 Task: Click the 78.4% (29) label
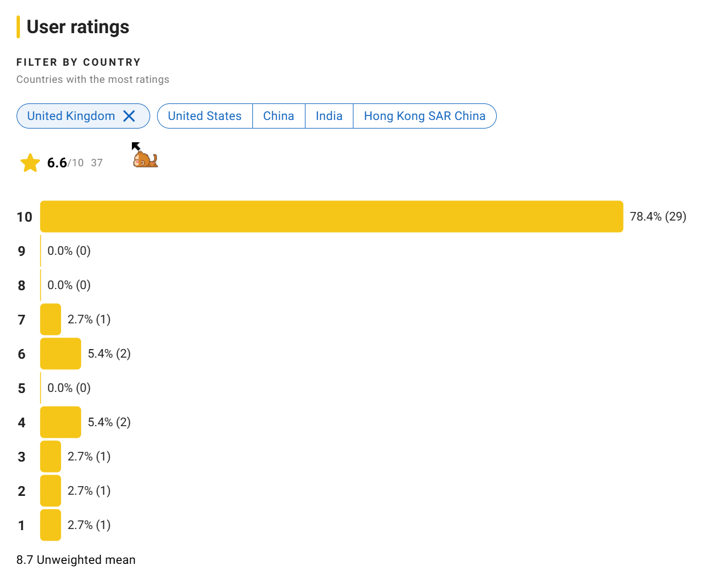point(658,217)
